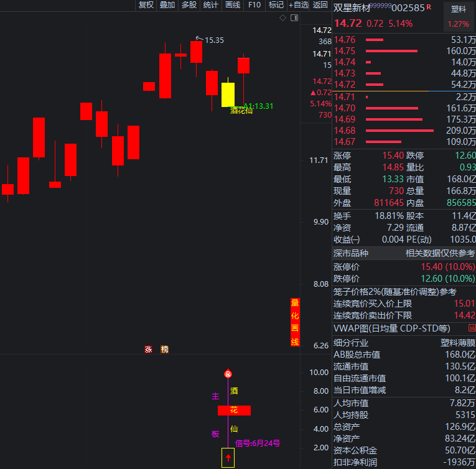Click the 跌停价 12.60 (10.0%) row
The height and width of the screenshot is (469, 476).
click(404, 279)
